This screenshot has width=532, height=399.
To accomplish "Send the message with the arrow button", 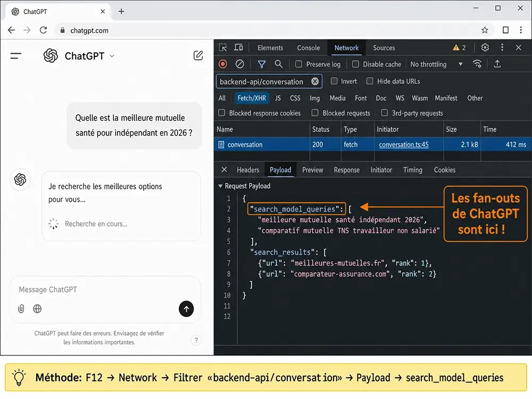I will [186, 309].
